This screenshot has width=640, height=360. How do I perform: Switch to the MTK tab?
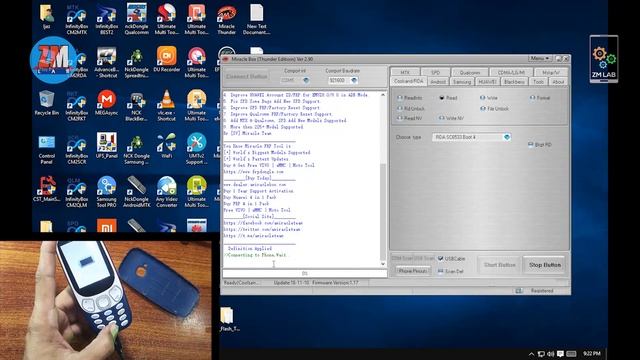404,72
